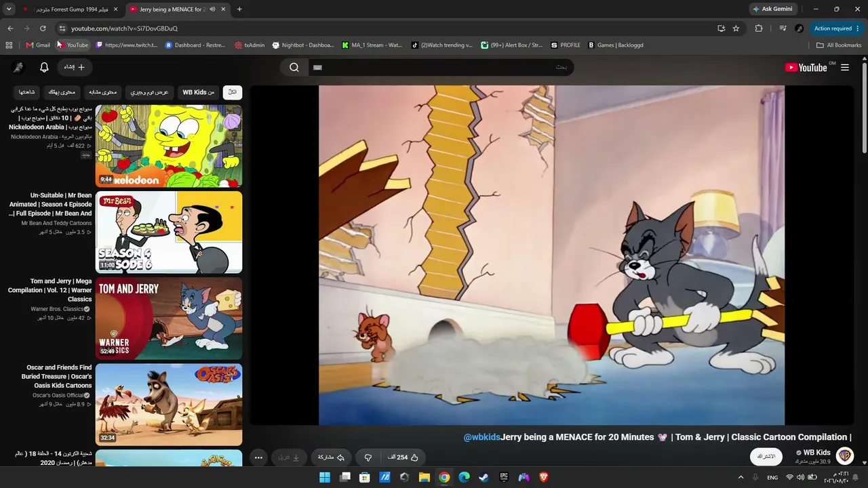Open the YouTube notifications bell
The width and height of the screenshot is (868, 488).
coord(44,67)
